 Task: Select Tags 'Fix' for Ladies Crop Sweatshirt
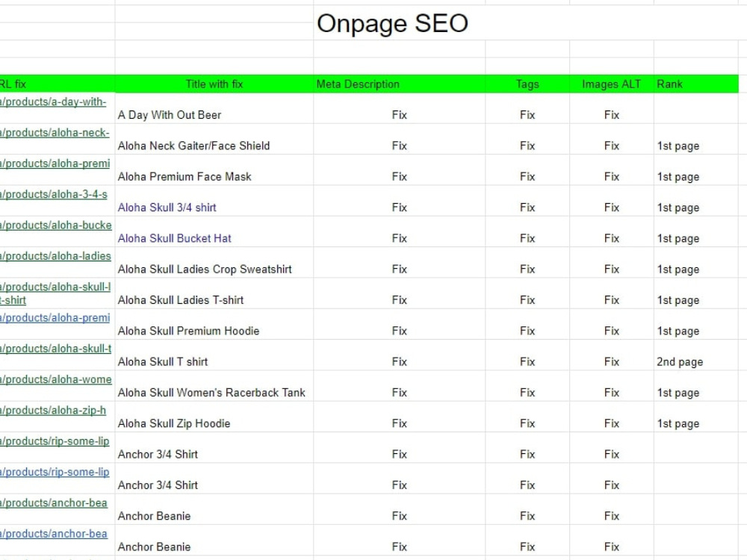tap(527, 263)
